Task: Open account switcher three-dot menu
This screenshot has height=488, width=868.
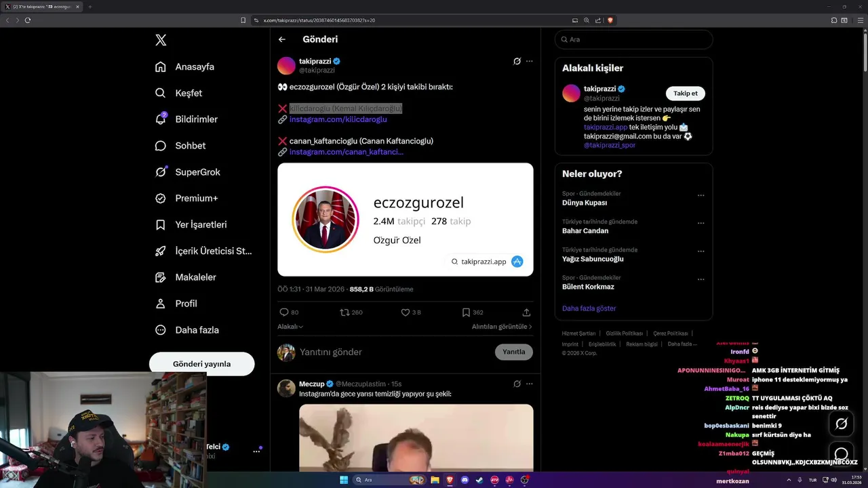Action: 257,451
